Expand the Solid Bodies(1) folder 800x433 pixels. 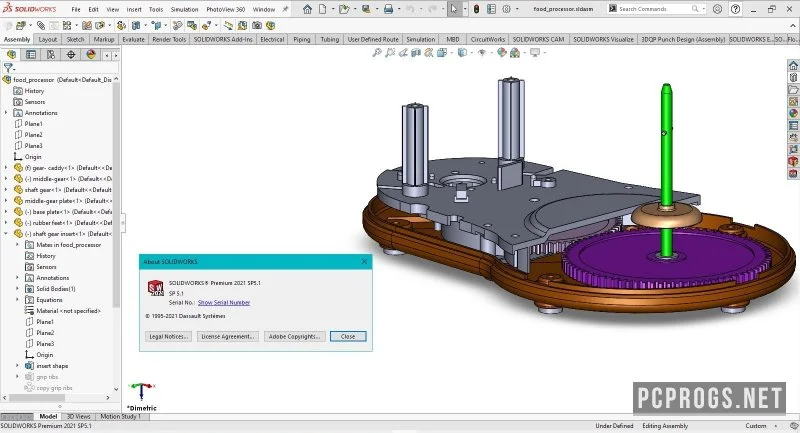(x=17, y=289)
